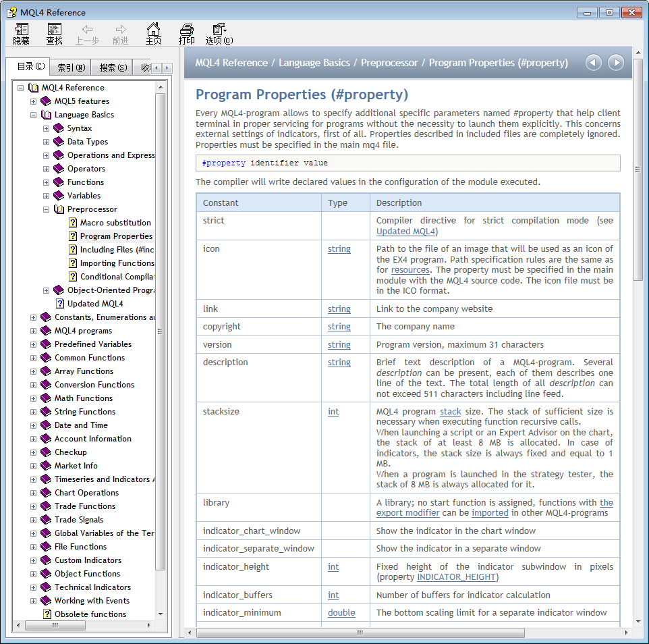
Task: Expand the MQL4 programs node
Action: pos(34,331)
